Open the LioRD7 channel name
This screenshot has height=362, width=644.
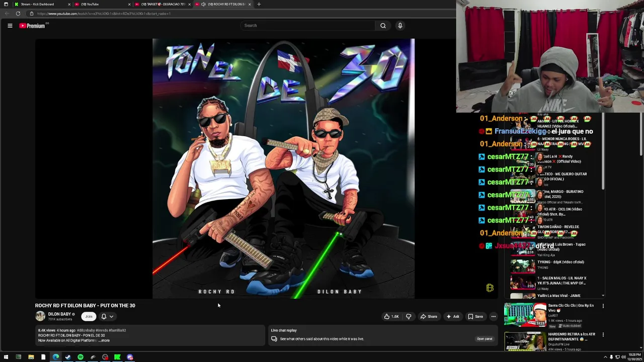(554, 316)
